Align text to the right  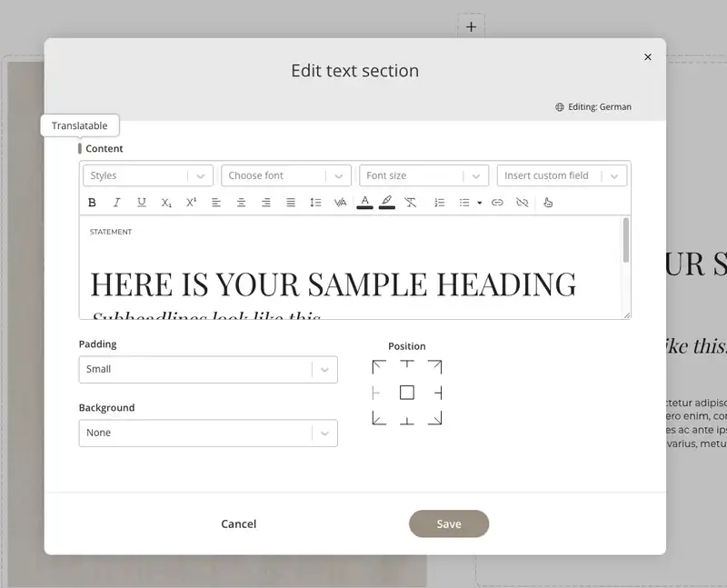(x=265, y=203)
